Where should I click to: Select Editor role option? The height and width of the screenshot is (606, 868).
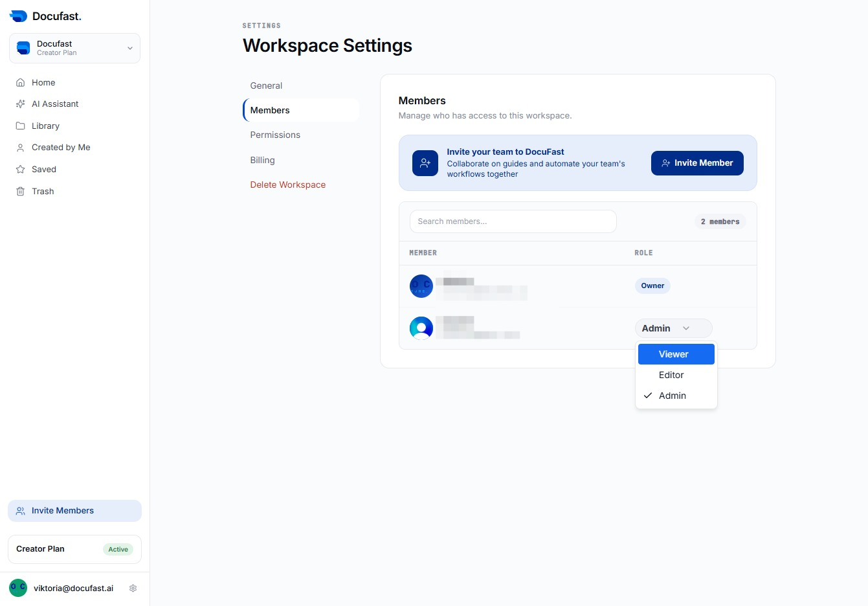(x=676, y=375)
